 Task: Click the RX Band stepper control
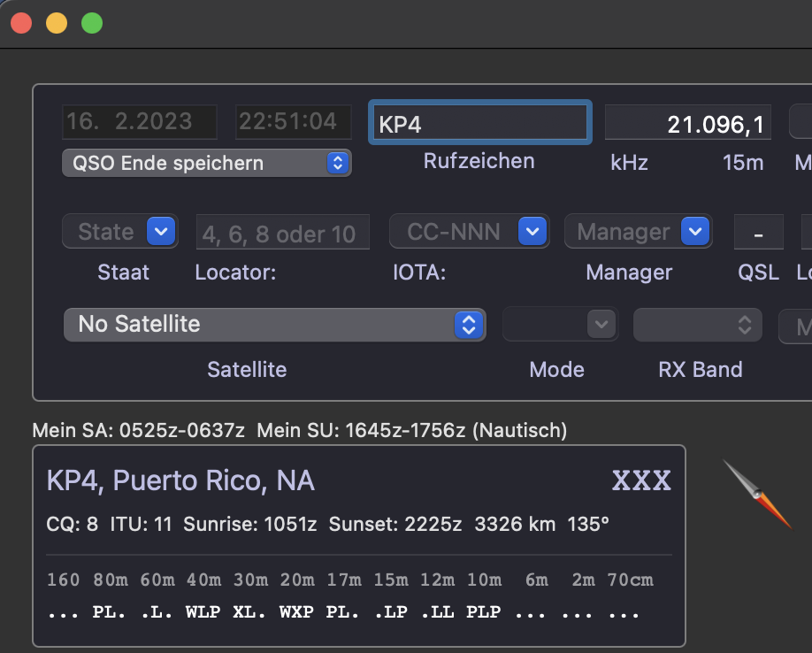743,325
